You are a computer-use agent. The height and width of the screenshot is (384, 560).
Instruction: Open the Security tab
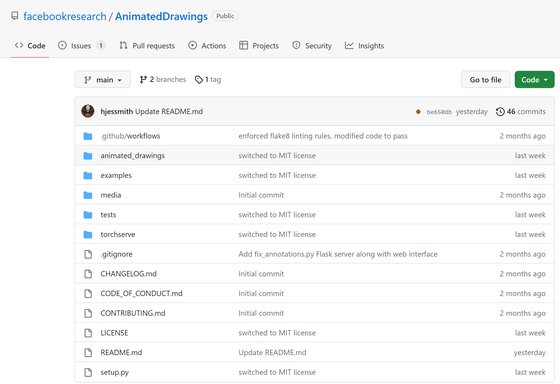coord(312,46)
